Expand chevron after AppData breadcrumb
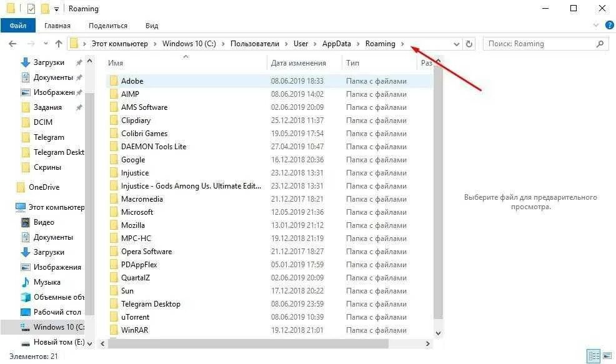The height and width of the screenshot is (364, 616). click(x=358, y=44)
